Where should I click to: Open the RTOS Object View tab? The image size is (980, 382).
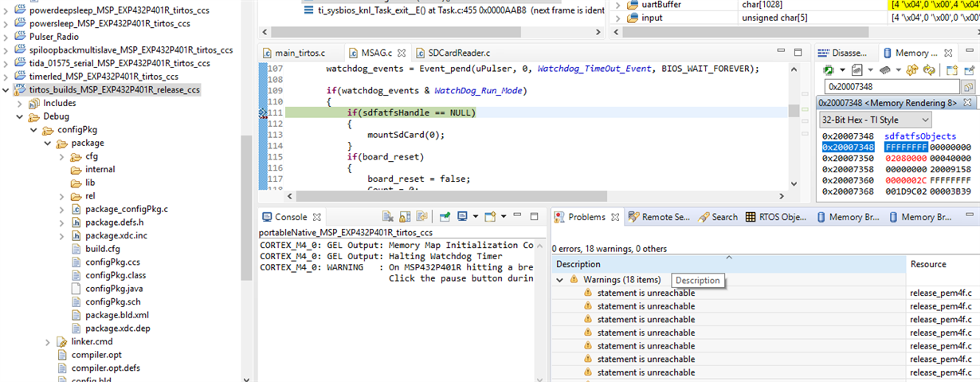(x=776, y=217)
